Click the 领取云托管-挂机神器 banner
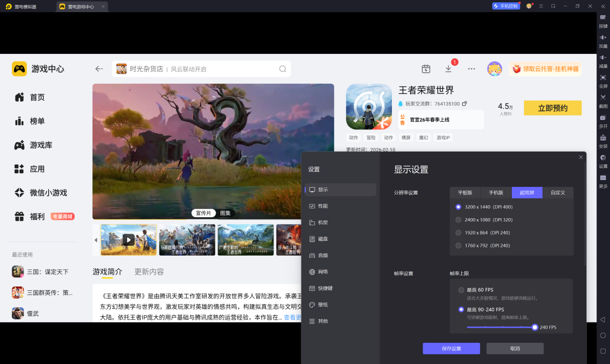Screen dimensions: 610x364 point(545,69)
